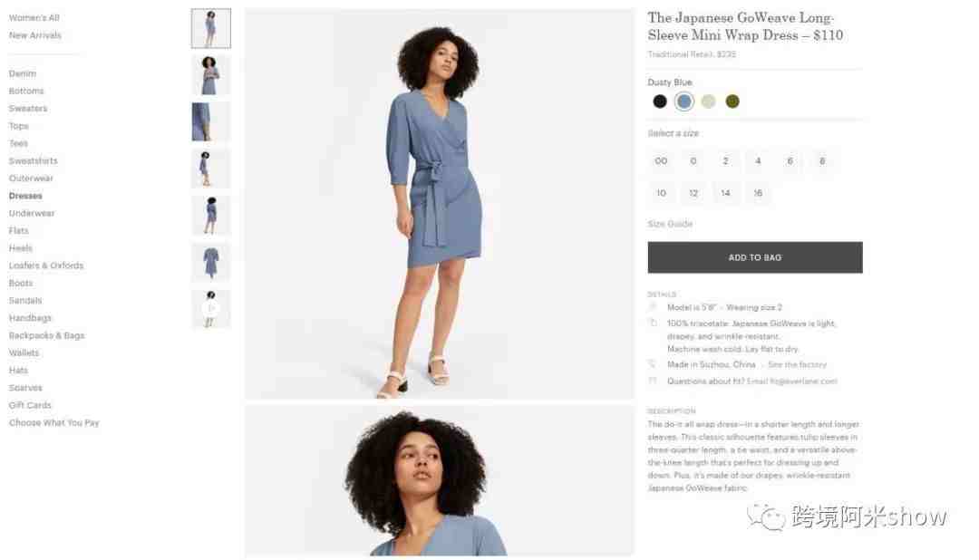Select the Dusty Blue color swatch
Screen dimensions: 979x560
[x=683, y=101]
